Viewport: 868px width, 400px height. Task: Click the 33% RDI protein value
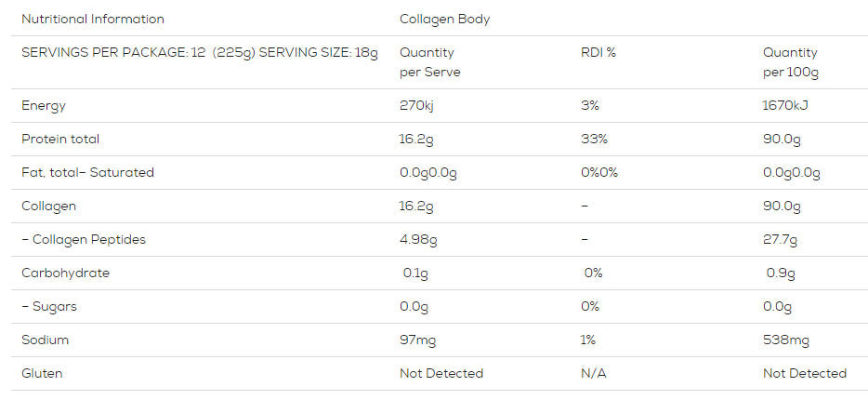click(x=594, y=139)
